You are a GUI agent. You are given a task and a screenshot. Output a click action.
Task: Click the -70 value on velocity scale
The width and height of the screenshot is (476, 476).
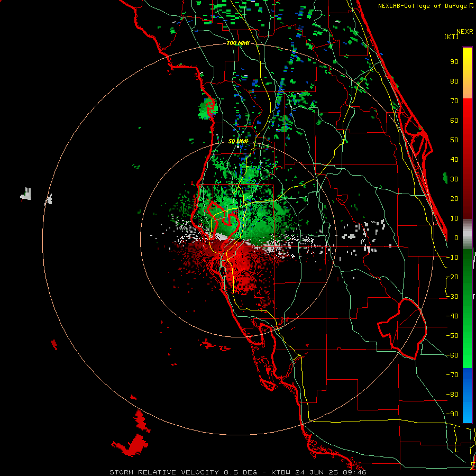click(x=452, y=374)
